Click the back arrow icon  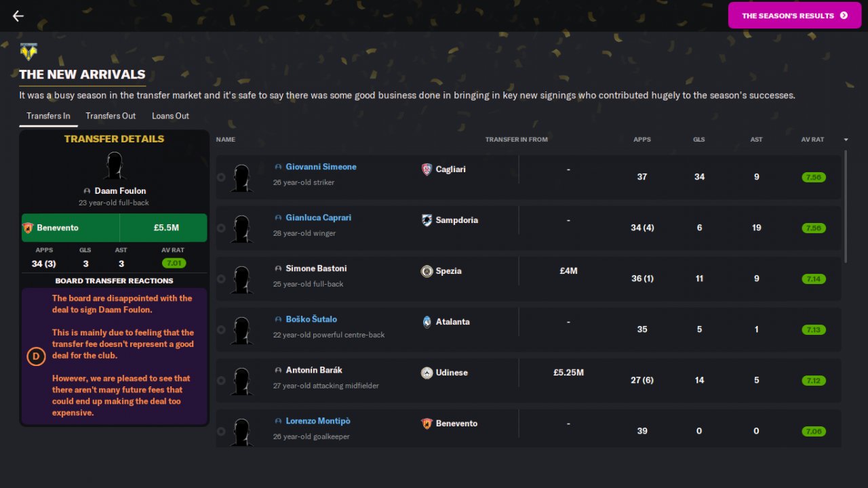tap(18, 16)
